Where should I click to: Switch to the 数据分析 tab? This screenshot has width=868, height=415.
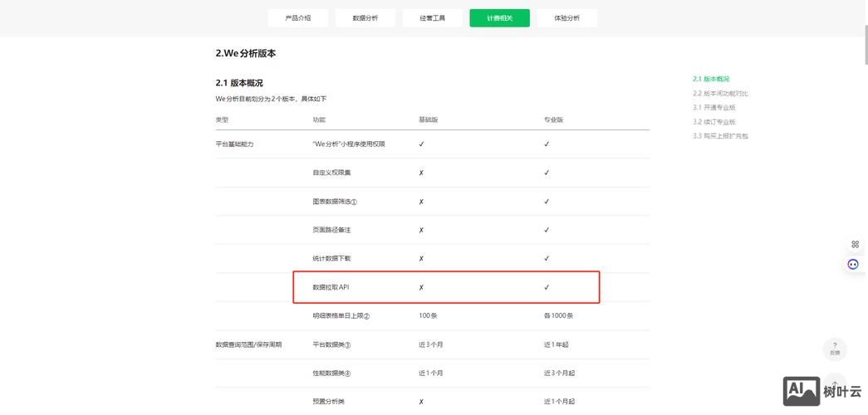pos(365,17)
